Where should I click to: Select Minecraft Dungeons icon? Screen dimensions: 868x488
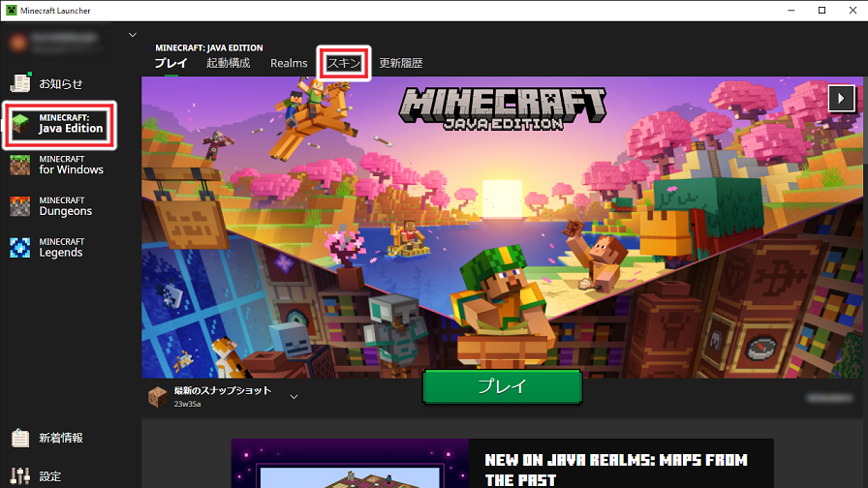(20, 206)
